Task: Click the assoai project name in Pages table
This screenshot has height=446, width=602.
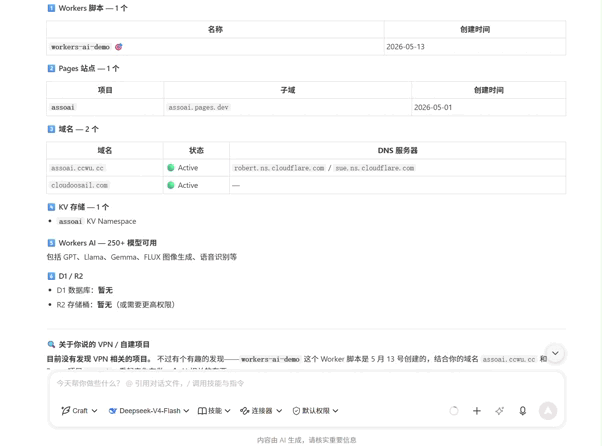Action: 63,107
